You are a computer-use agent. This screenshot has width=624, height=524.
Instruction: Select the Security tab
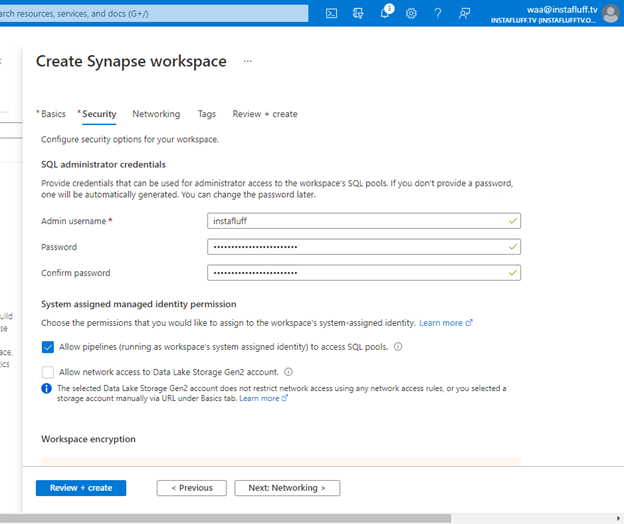(99, 114)
